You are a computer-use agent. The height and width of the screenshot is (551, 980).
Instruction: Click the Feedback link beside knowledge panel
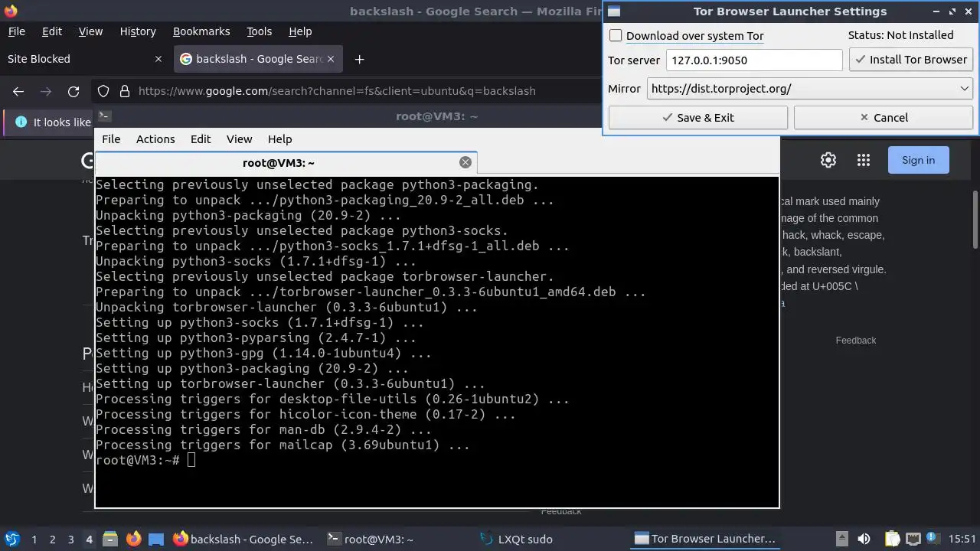856,341
